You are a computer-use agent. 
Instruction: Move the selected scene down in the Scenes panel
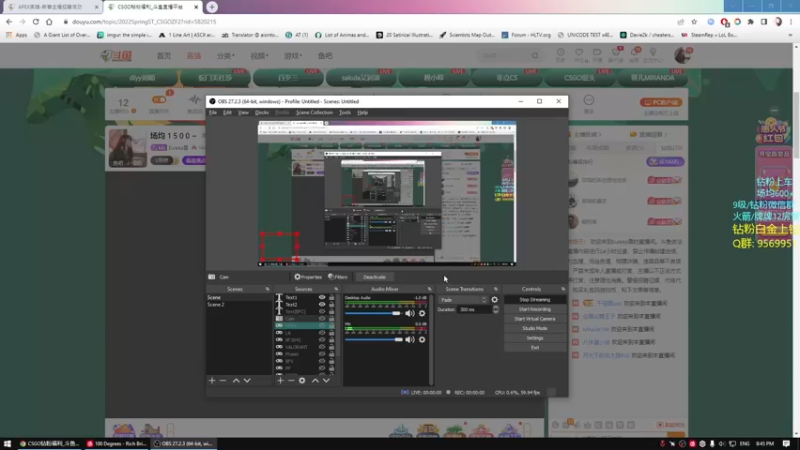247,381
